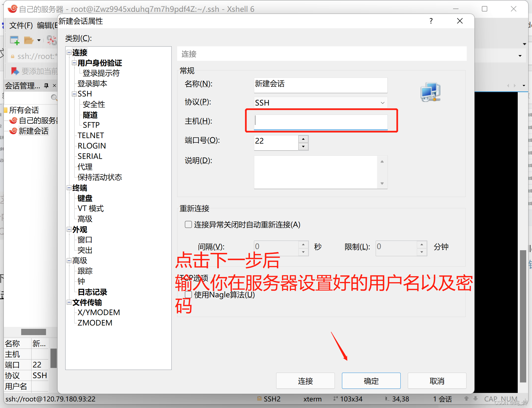The width and height of the screenshot is (532, 408).
Task: Select 突出 in category tree
Action: (85, 250)
